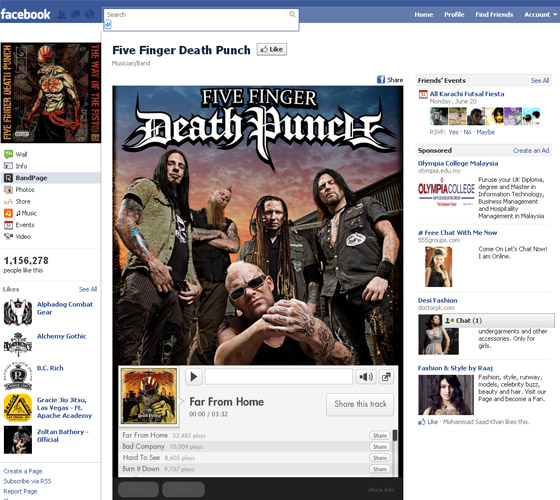Click Create an Ad link
Image resolution: width=560 pixels, height=500 pixels.
pos(531,151)
